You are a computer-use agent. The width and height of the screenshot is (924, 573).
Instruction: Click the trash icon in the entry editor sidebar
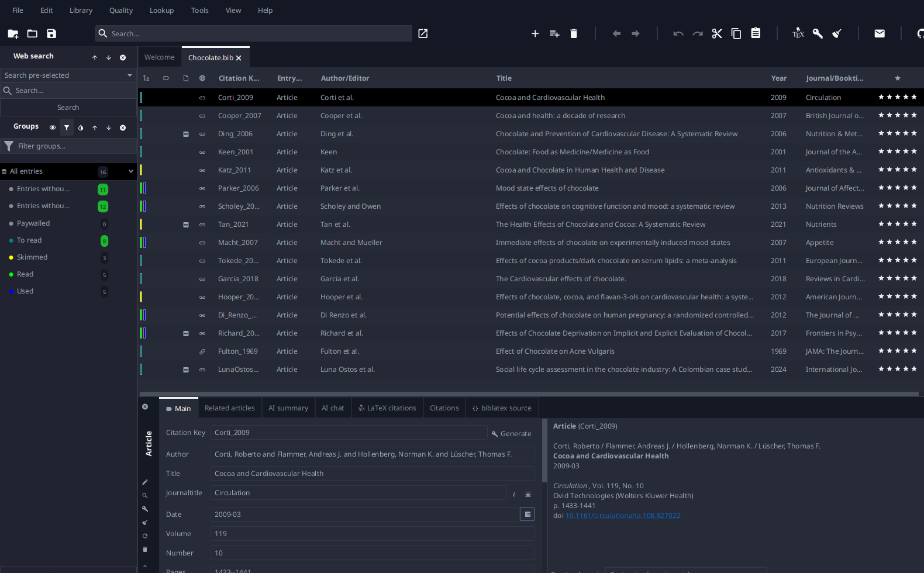(145, 550)
